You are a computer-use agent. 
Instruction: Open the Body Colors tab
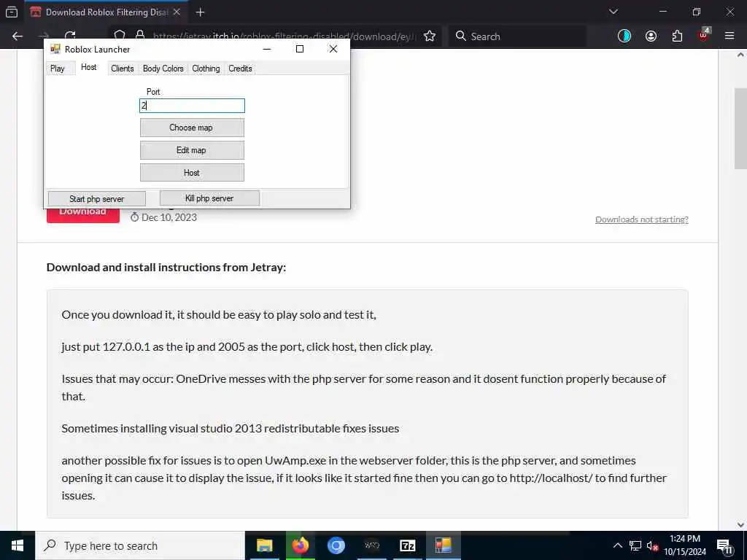click(163, 69)
